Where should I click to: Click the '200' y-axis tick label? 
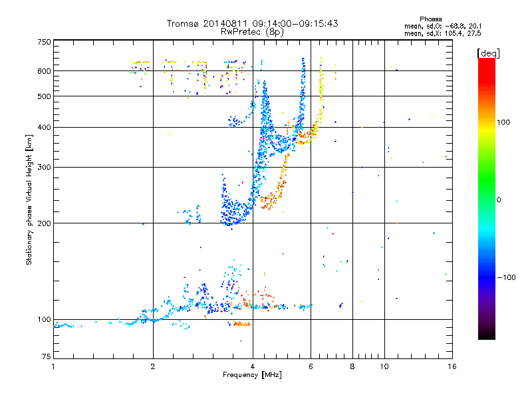(45, 223)
